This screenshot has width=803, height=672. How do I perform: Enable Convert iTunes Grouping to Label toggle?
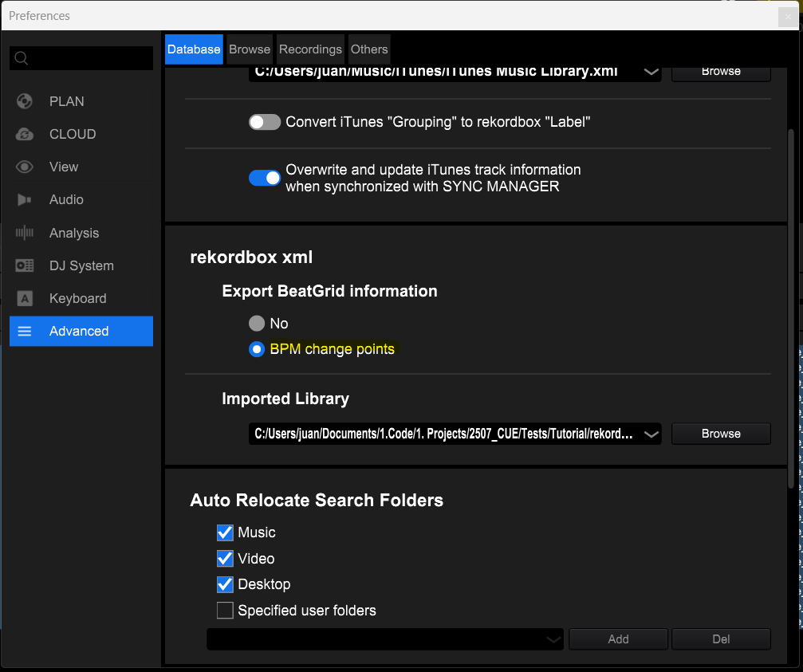pyautogui.click(x=265, y=122)
